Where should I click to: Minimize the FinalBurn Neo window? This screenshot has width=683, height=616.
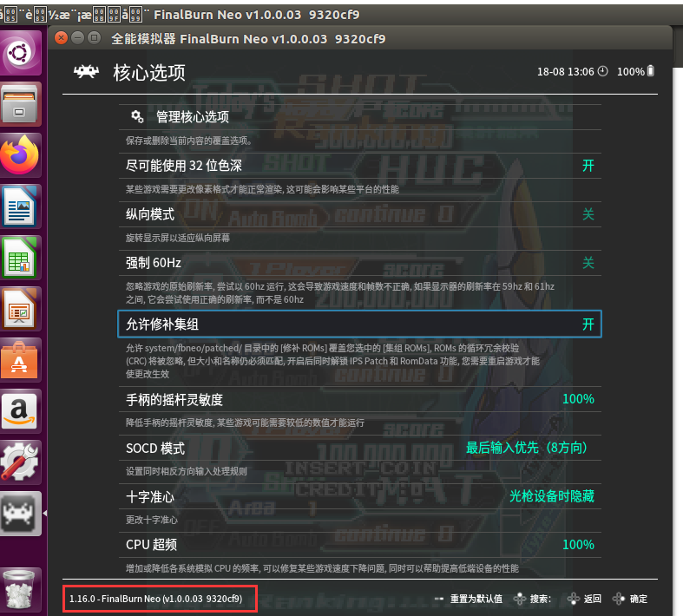click(x=77, y=38)
